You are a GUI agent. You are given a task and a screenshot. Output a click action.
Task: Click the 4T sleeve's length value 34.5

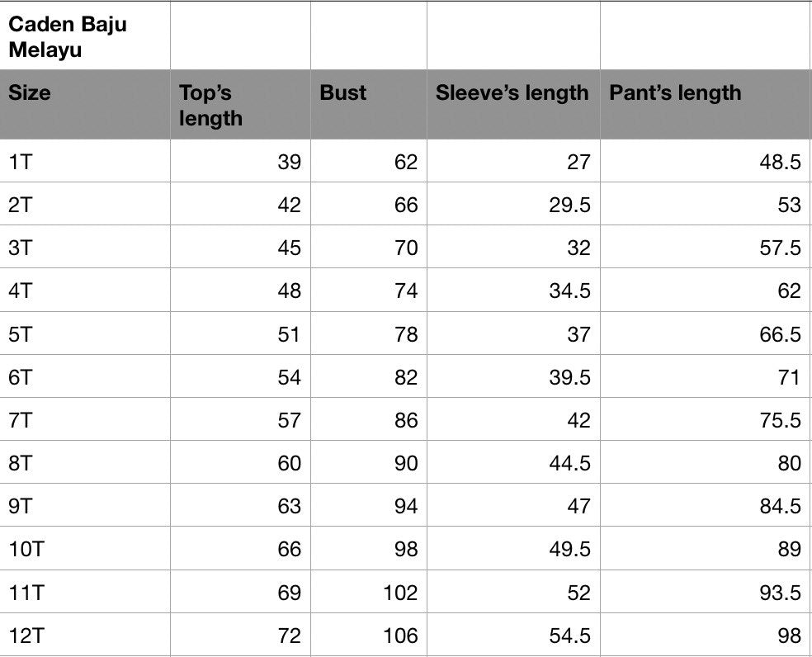pos(569,291)
